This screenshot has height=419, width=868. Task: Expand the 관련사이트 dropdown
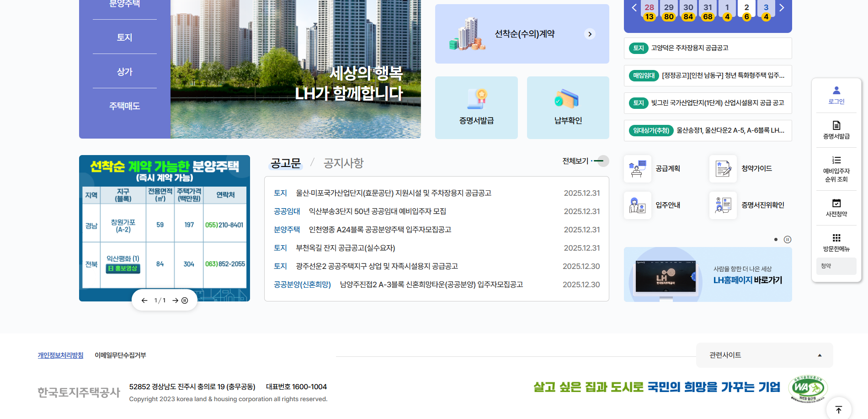point(764,355)
